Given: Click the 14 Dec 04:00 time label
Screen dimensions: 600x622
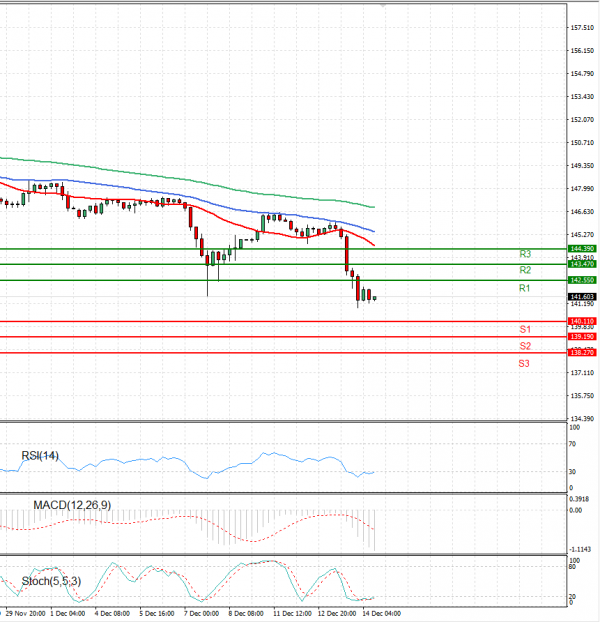Looking at the screenshot, I should (381, 613).
